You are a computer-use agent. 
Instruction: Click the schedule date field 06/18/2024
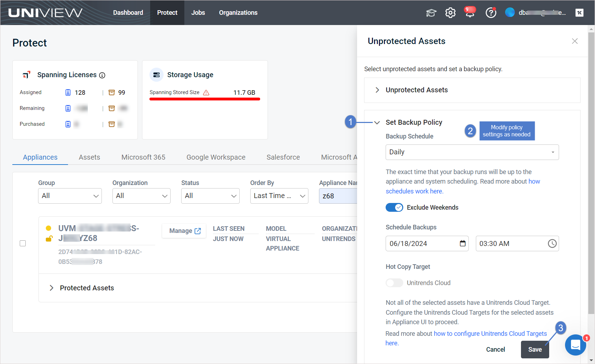click(x=427, y=243)
